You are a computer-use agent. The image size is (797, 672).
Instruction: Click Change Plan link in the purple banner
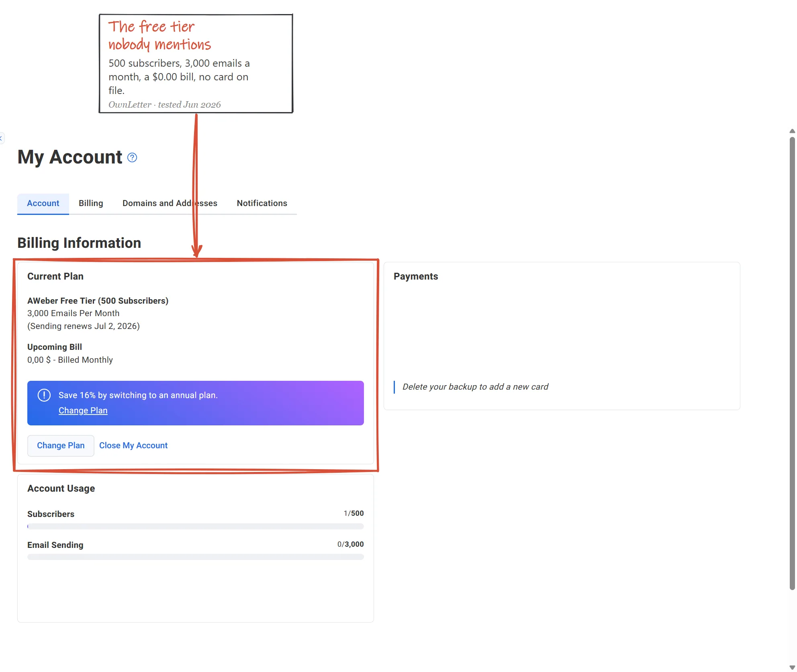pyautogui.click(x=83, y=411)
